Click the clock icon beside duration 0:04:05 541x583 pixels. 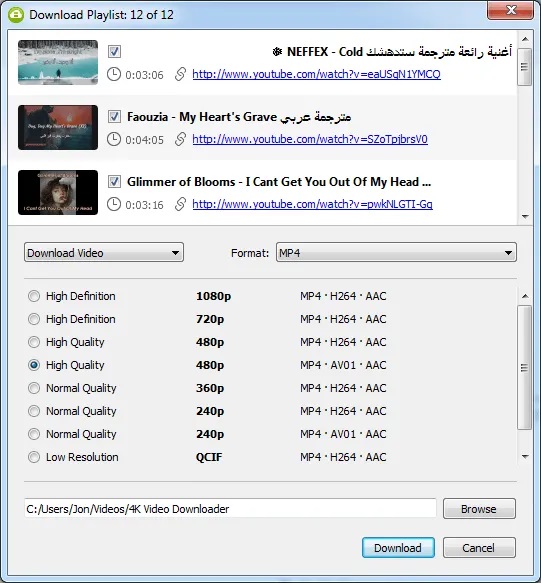(114, 139)
